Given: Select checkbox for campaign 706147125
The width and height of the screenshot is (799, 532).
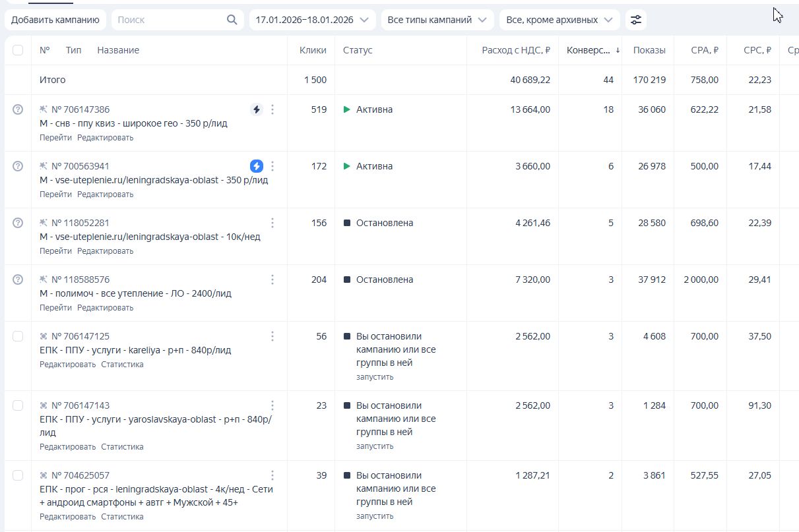Looking at the screenshot, I should tap(18, 336).
